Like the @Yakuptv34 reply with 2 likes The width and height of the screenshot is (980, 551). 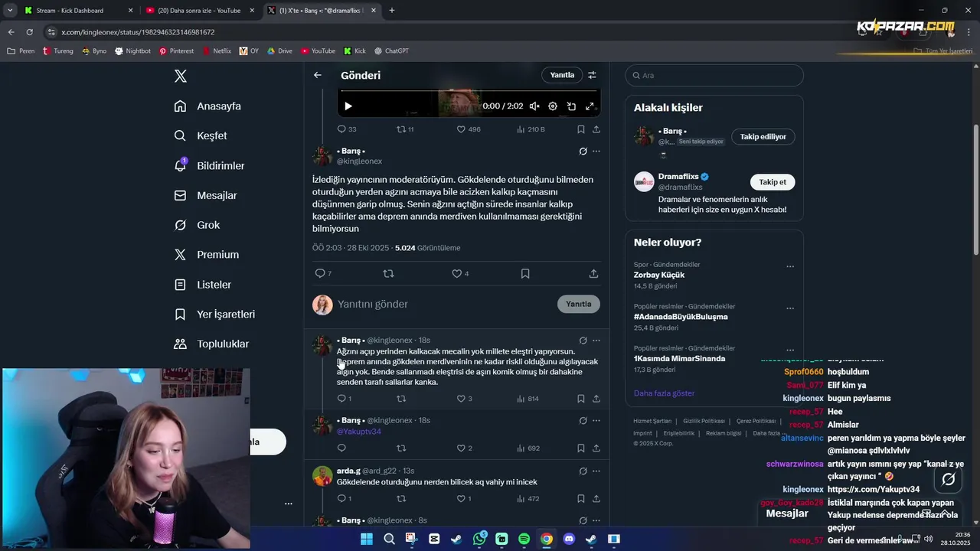click(x=464, y=448)
